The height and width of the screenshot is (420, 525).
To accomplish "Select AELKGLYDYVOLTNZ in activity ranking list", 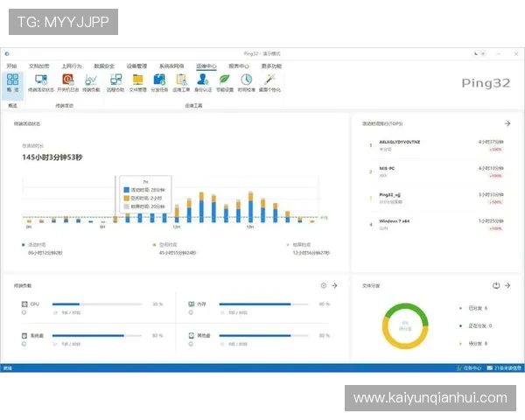I will pos(400,141).
